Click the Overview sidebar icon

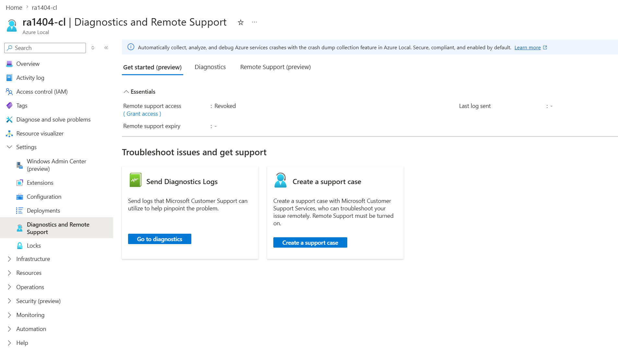click(9, 64)
